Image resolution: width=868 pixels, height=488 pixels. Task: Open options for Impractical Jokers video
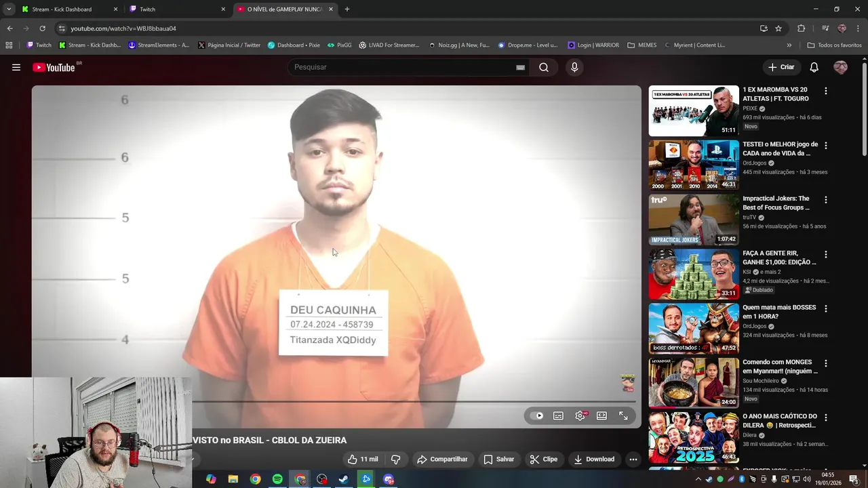point(825,200)
